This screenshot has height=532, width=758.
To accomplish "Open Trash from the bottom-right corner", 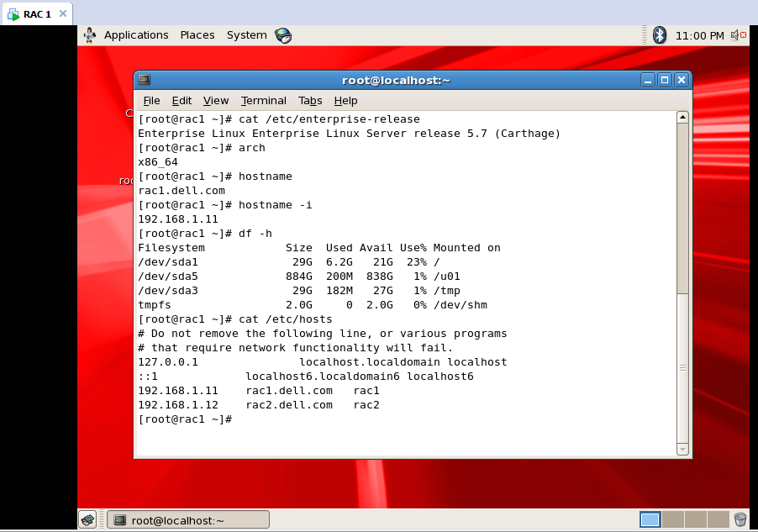I will pos(740,519).
